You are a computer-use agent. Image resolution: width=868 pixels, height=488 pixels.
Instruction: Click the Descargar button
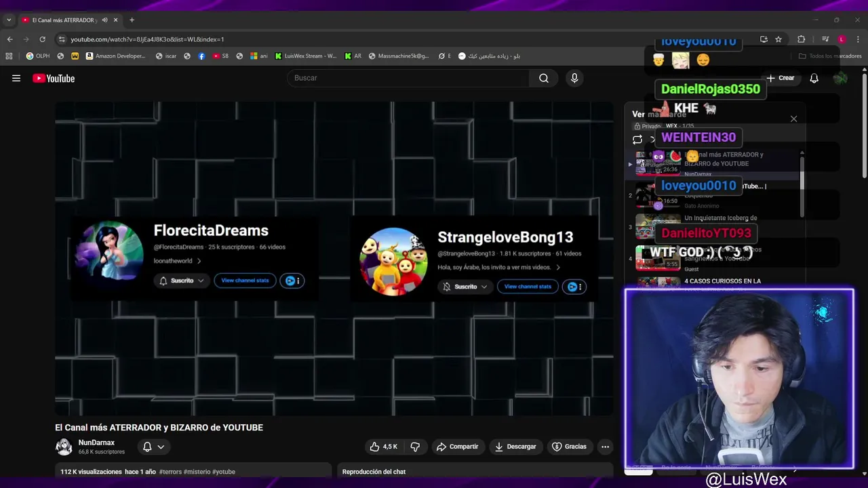(515, 447)
